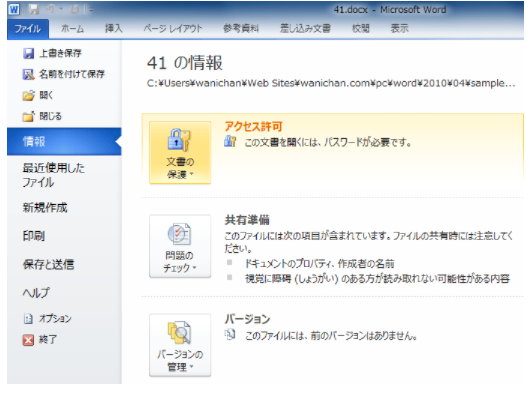Click the 共有準備 heading
This screenshot has width=526, height=394.
coord(247,220)
